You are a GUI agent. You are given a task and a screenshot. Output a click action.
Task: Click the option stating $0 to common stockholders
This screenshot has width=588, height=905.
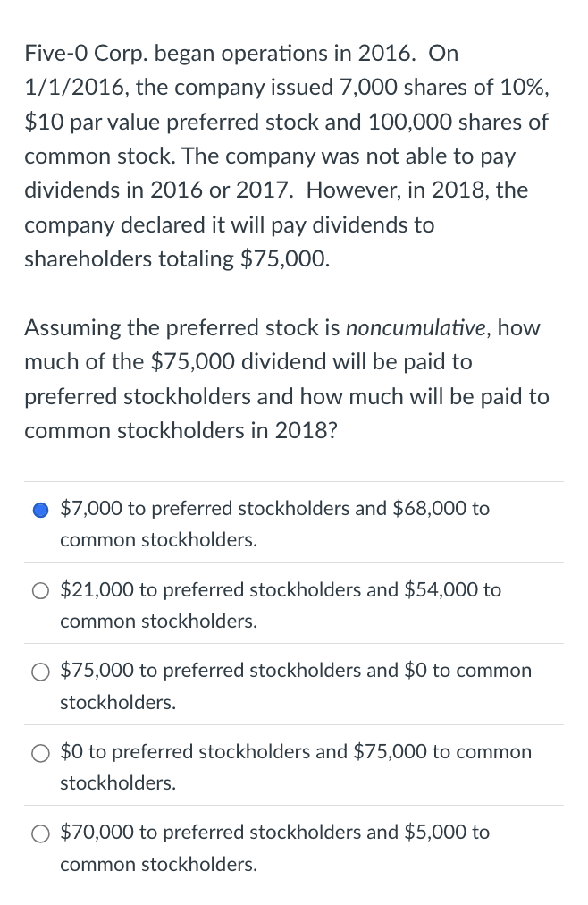click(x=295, y=671)
